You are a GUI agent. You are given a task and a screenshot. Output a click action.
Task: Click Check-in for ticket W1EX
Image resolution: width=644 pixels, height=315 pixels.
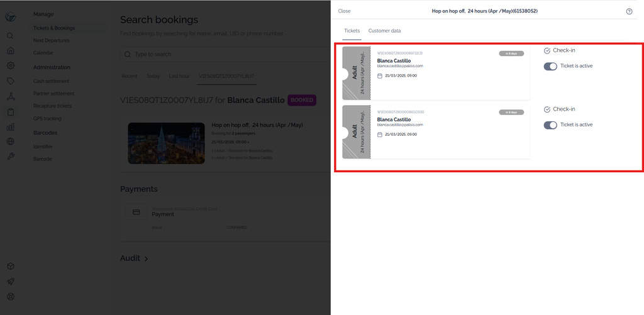pyautogui.click(x=559, y=50)
